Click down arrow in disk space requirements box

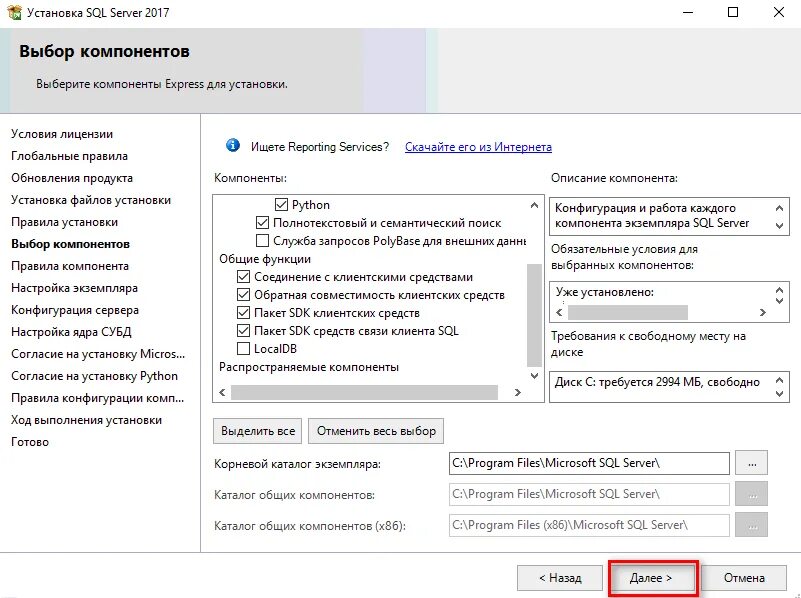coord(779,394)
